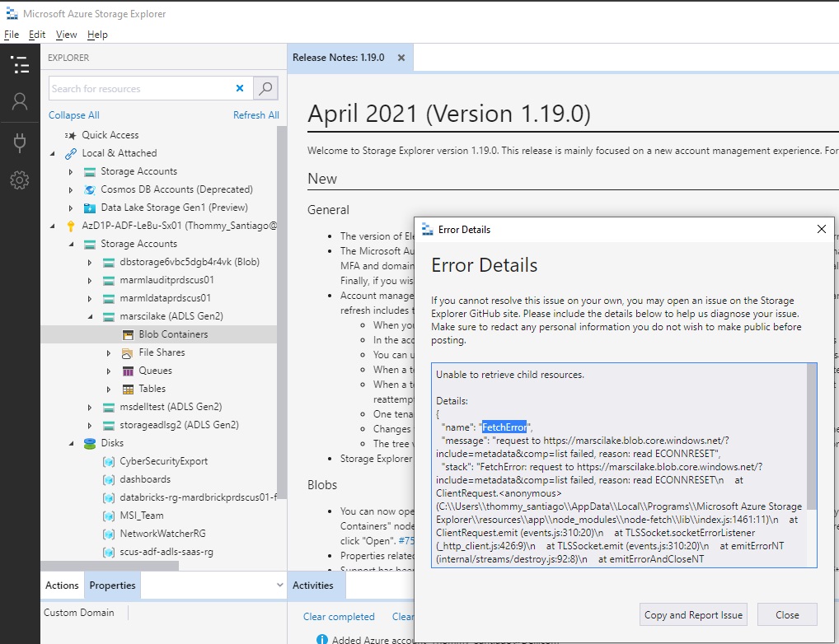Click the subscription key icon for AzD1P-ADF-LeBu-Sx01

point(71,226)
